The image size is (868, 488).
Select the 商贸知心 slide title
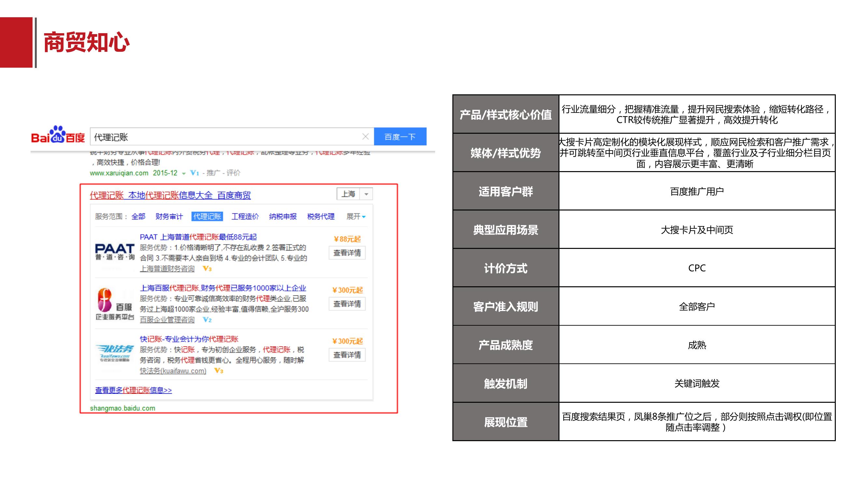(87, 42)
